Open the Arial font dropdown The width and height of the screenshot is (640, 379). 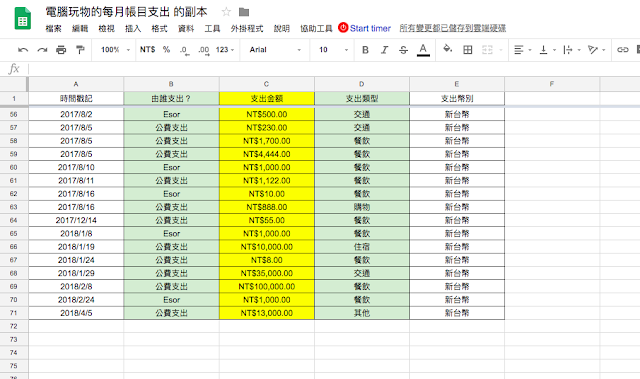click(x=275, y=50)
